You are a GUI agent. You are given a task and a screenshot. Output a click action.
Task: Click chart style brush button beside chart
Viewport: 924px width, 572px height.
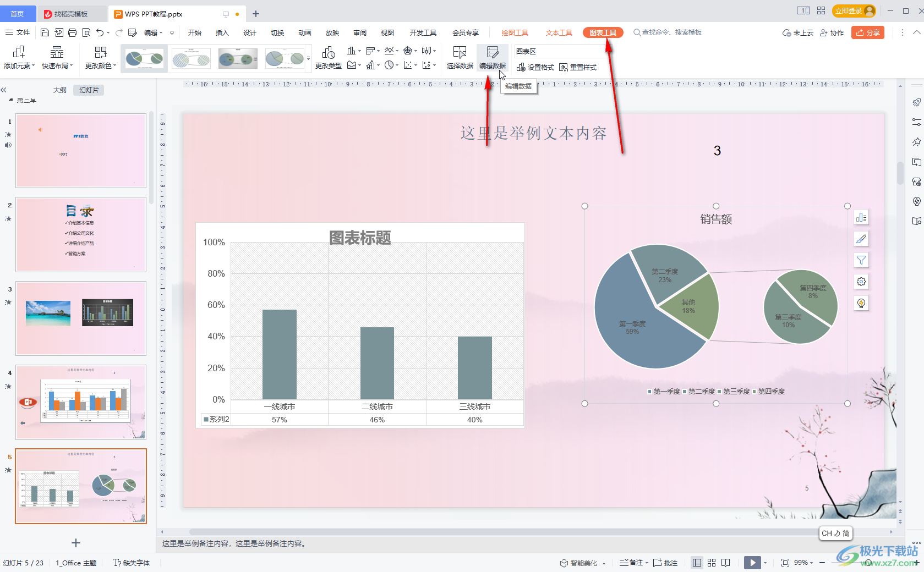click(861, 239)
